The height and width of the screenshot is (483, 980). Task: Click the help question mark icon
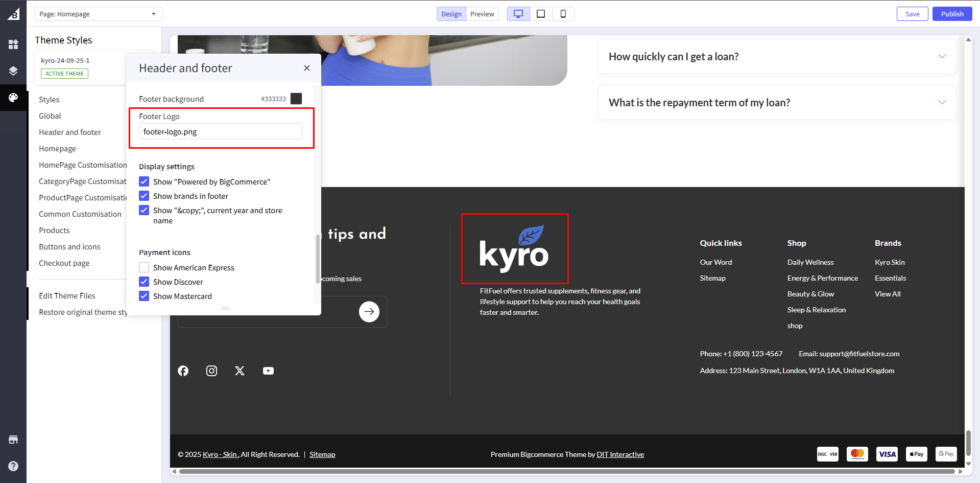click(13, 466)
